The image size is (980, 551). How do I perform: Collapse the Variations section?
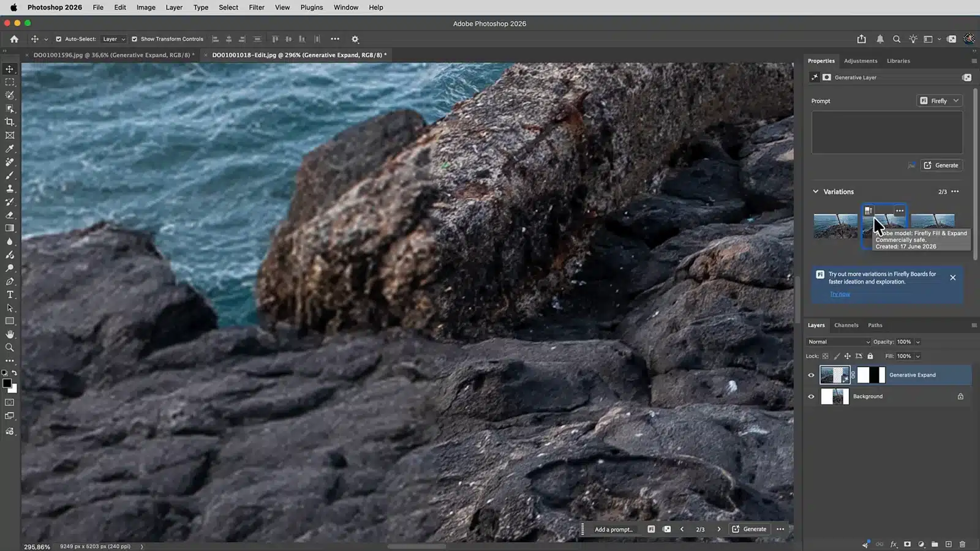816,192
